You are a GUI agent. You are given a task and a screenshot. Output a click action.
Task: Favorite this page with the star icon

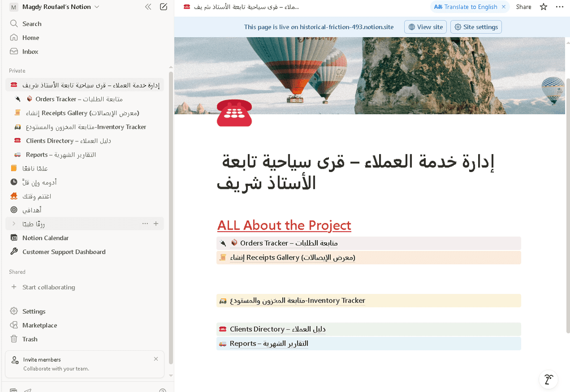pyautogui.click(x=543, y=7)
